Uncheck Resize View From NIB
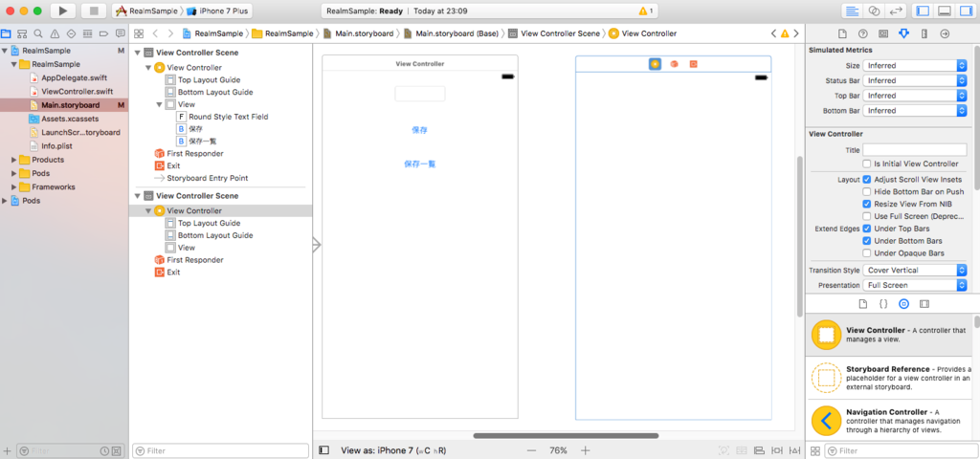Image resolution: width=980 pixels, height=459 pixels. point(867,204)
